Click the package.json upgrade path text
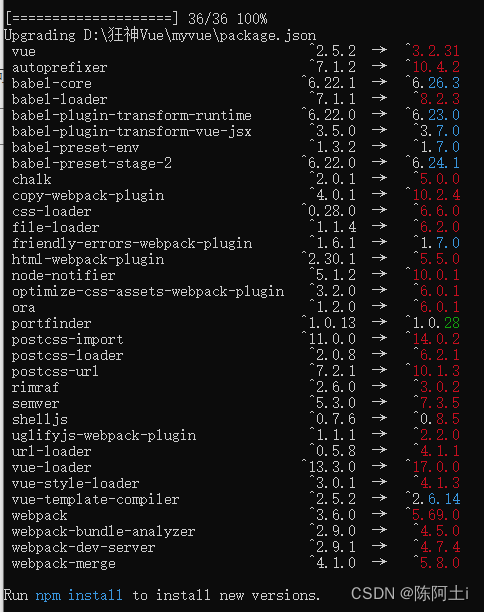 pos(199,35)
